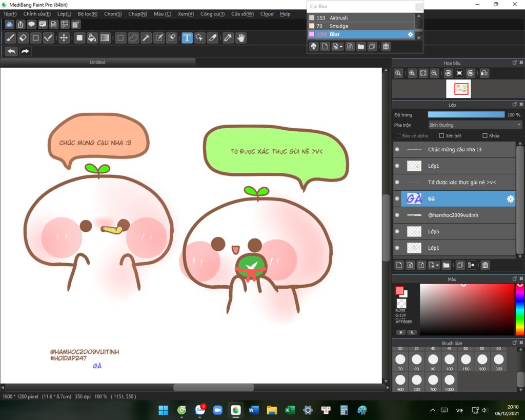
Task: Select the Lớp5 layer
Action: [x=454, y=231]
